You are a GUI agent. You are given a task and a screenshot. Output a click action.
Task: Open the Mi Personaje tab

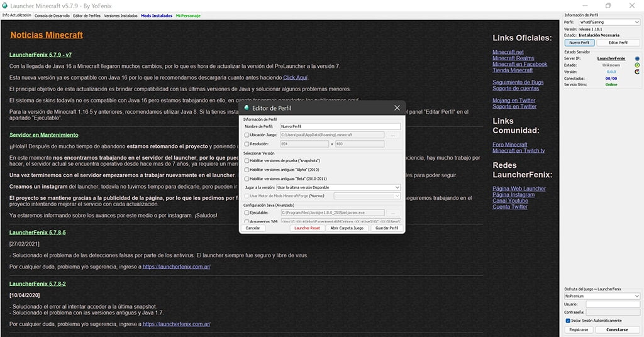[x=188, y=16]
